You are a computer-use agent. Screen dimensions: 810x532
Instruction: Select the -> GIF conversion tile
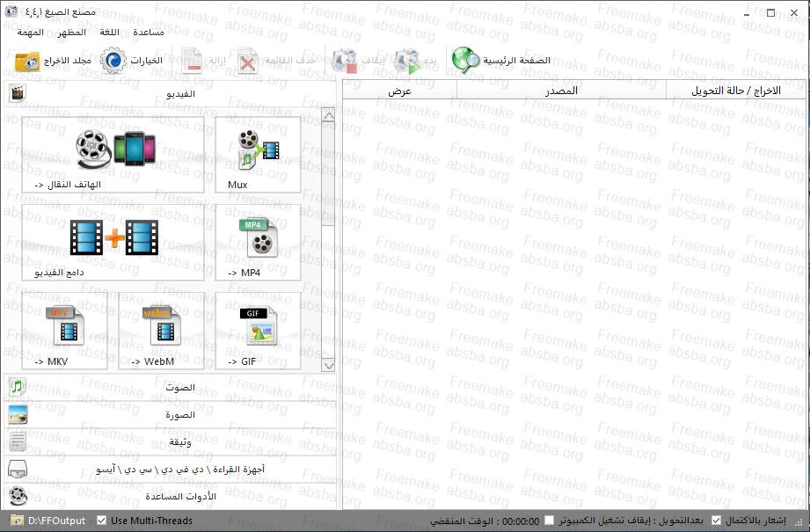point(258,332)
